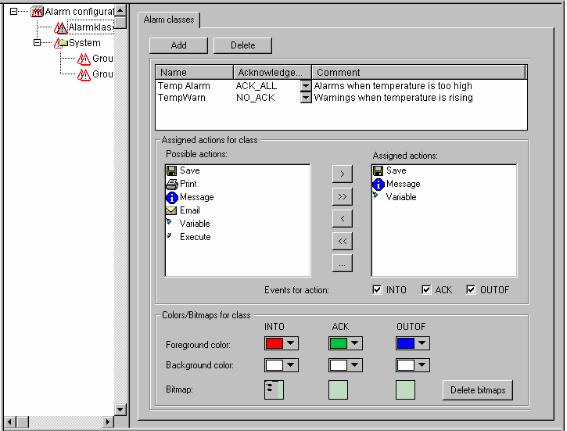
Task: Click the Delete button
Action: coord(243,46)
